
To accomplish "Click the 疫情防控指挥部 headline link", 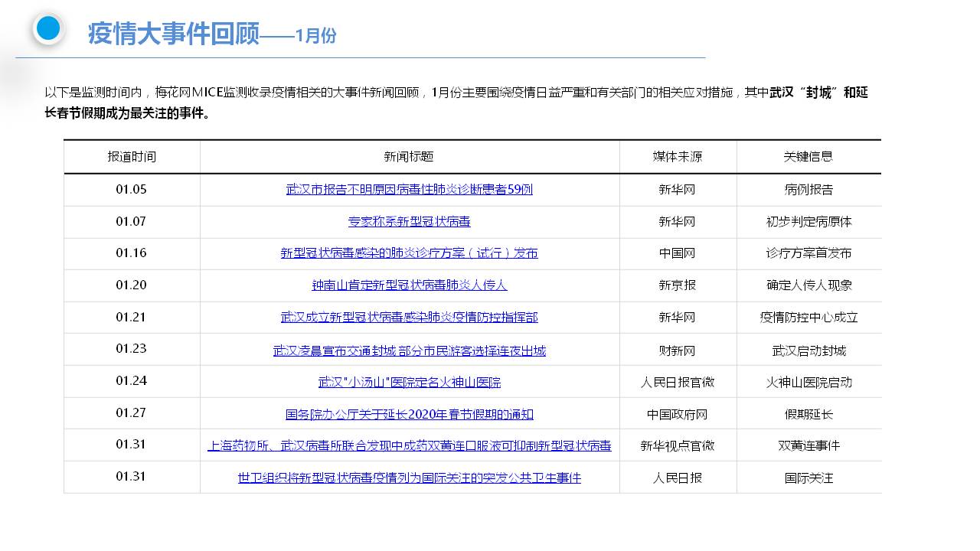I will 409,317.
